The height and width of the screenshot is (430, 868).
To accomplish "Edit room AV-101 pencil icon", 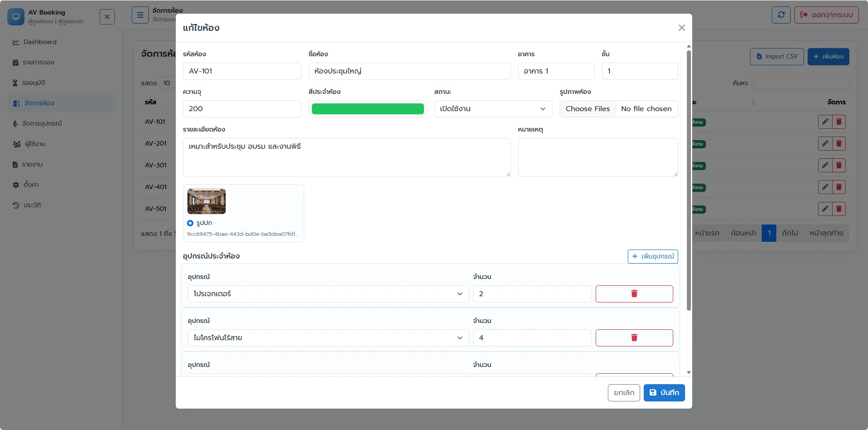I will [x=825, y=122].
